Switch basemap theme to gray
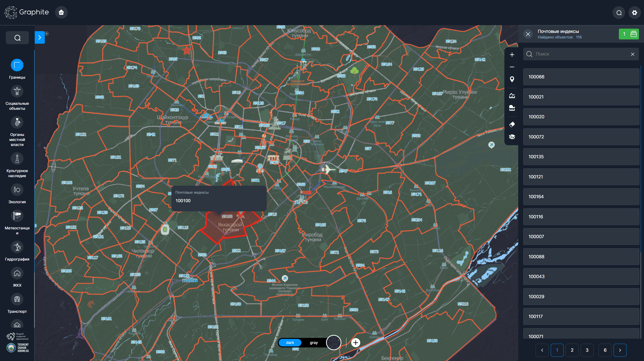The width and height of the screenshot is (644, 361). pos(314,342)
